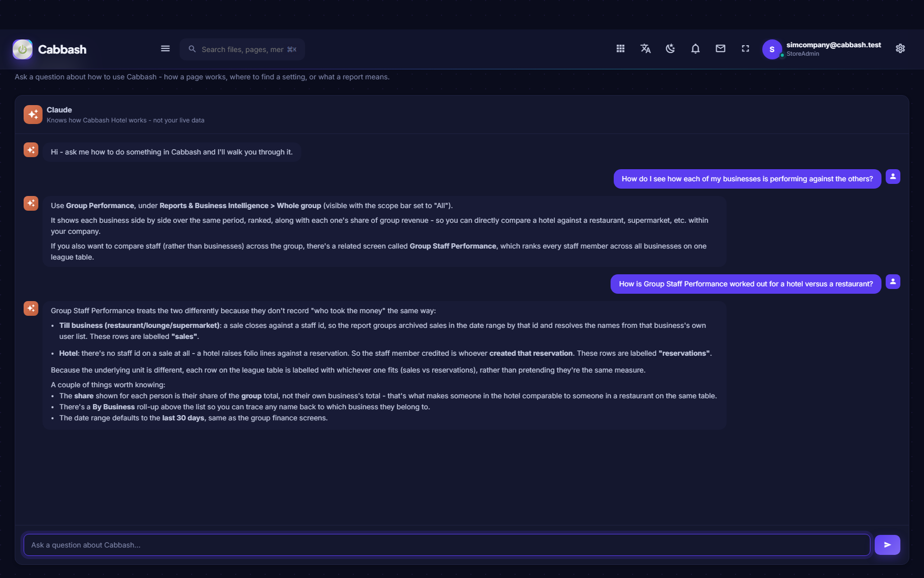Click the bold 'Group Staff Performance' text

click(x=453, y=246)
